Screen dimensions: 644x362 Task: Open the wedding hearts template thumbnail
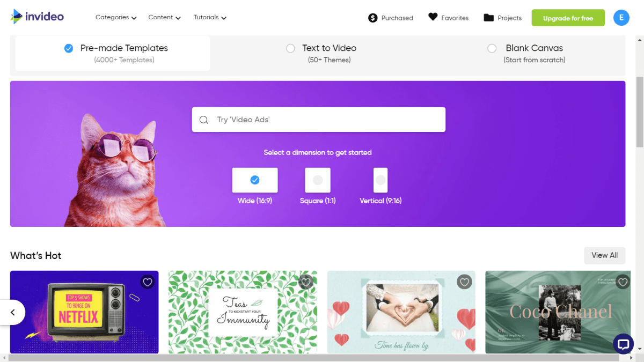point(401,312)
